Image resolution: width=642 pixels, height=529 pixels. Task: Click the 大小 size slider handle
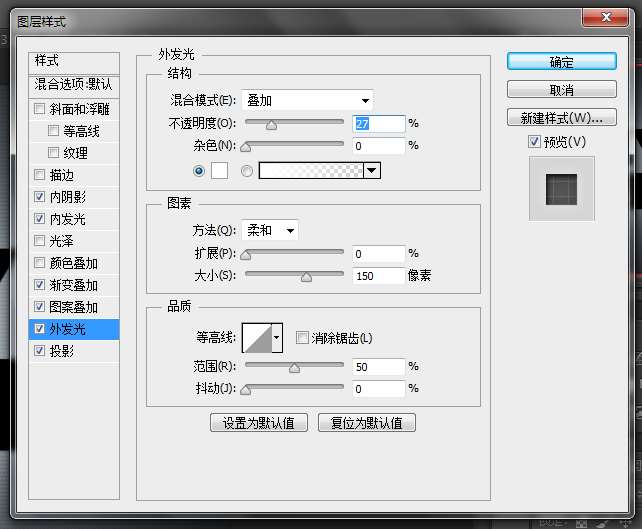(306, 277)
